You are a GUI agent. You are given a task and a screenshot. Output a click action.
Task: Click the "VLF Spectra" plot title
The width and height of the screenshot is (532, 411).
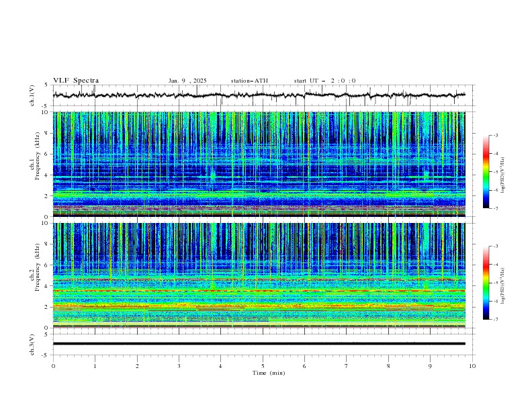pos(76,81)
